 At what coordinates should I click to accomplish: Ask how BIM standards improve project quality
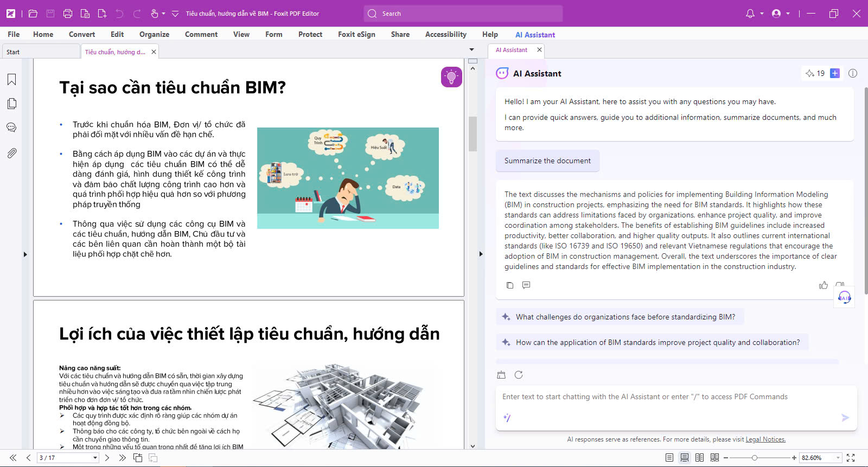tap(652, 342)
